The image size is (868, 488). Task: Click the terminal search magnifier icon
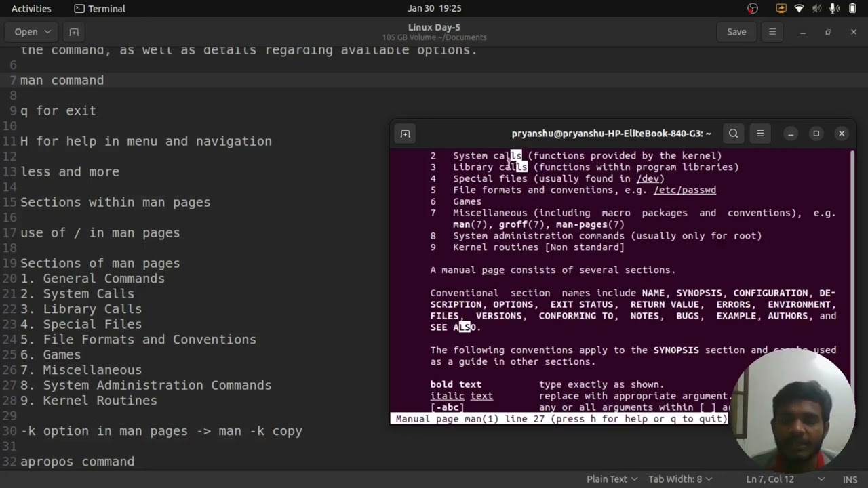click(x=733, y=134)
